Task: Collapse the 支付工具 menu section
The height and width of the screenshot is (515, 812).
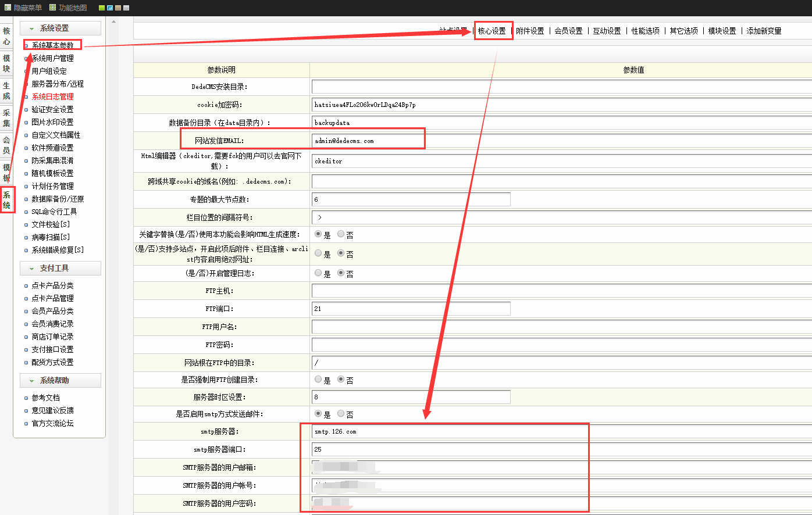Action: pyautogui.click(x=32, y=269)
